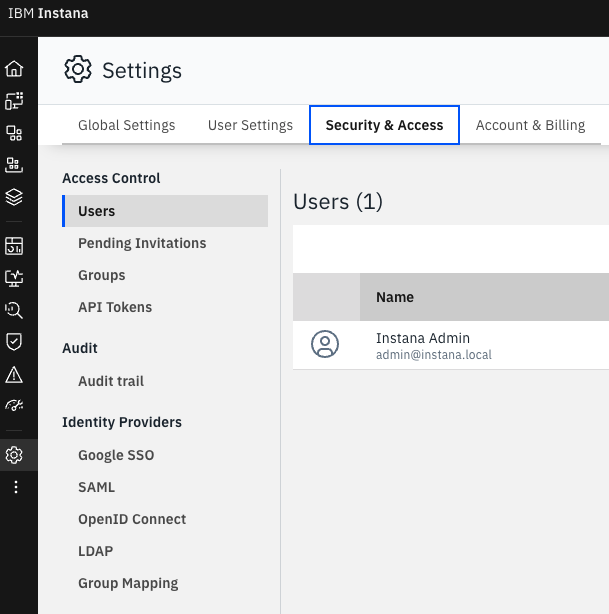Screen dimensions: 609x614
Task: Open the third sidebar icon below Home
Action: 14,133
